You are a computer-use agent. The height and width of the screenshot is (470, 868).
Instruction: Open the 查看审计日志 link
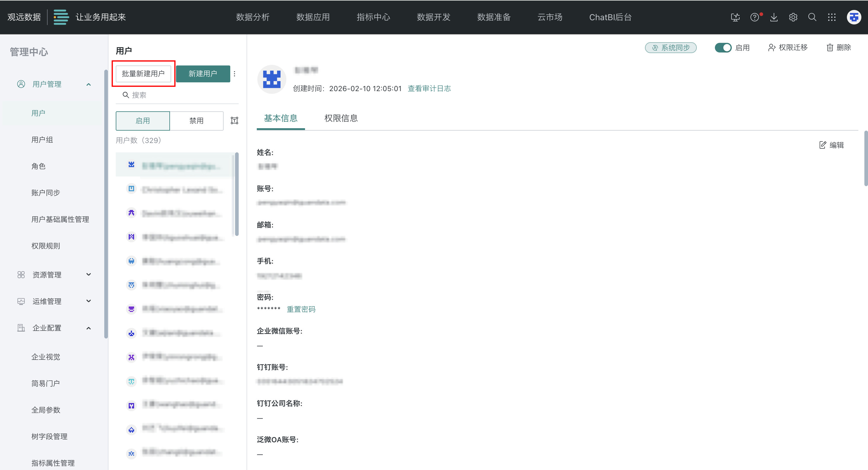pyautogui.click(x=429, y=89)
